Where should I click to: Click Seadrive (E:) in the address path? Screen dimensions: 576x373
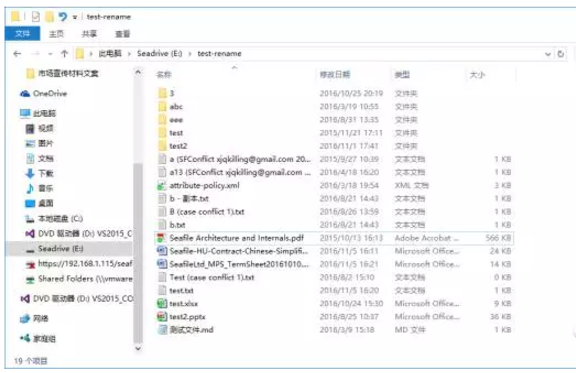[x=159, y=54]
